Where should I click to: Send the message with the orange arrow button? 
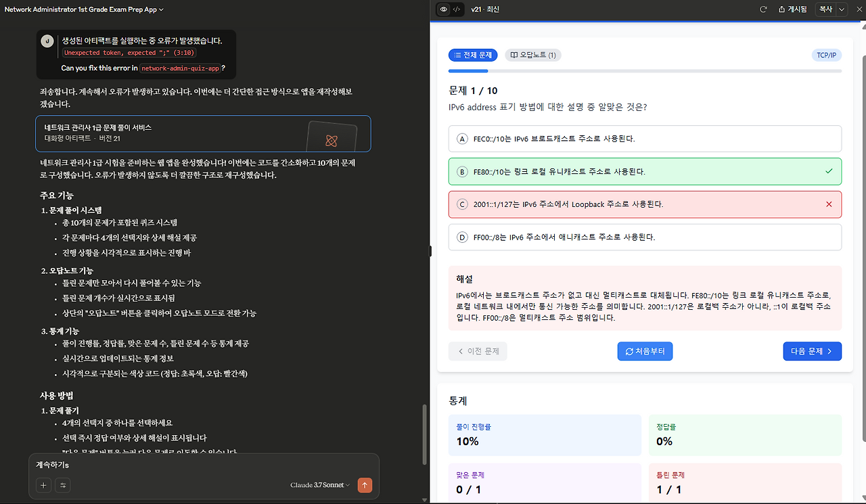pyautogui.click(x=365, y=485)
